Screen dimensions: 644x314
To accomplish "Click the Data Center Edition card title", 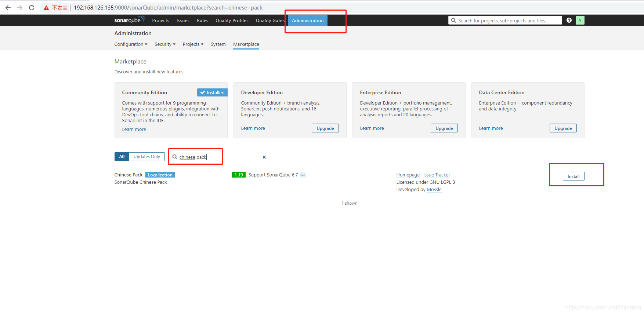I will point(502,92).
